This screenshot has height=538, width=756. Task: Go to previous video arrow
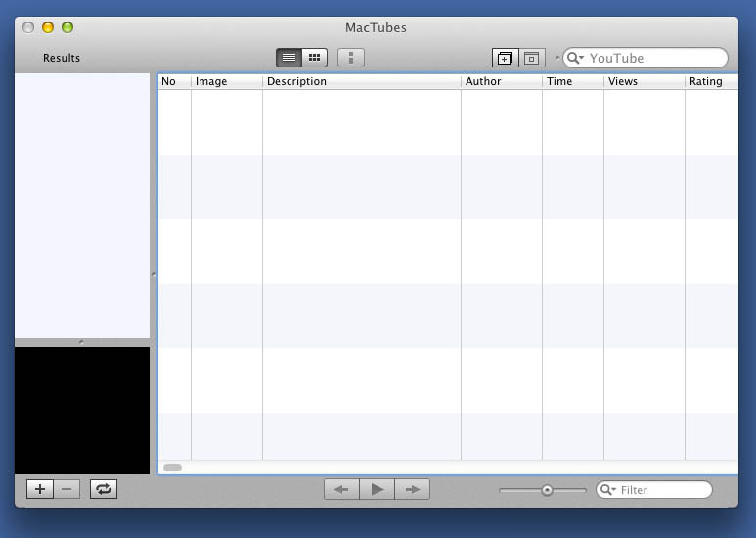coord(341,489)
